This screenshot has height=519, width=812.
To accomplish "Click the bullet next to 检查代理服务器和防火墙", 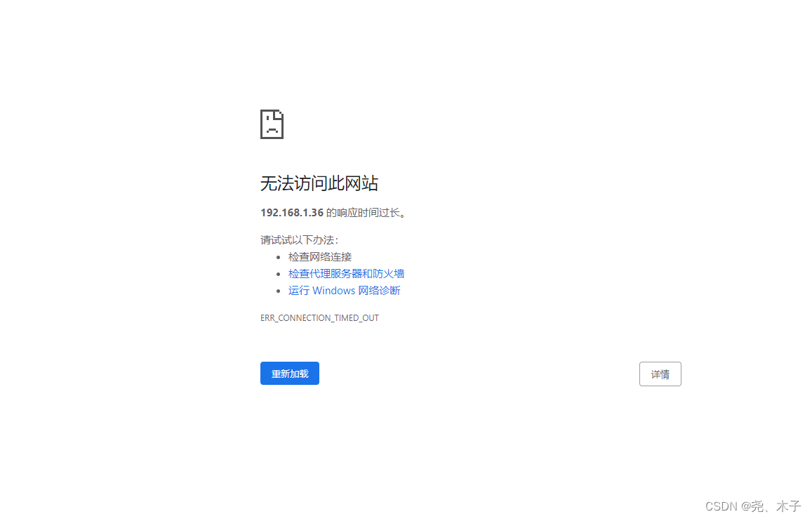I will click(x=280, y=274).
